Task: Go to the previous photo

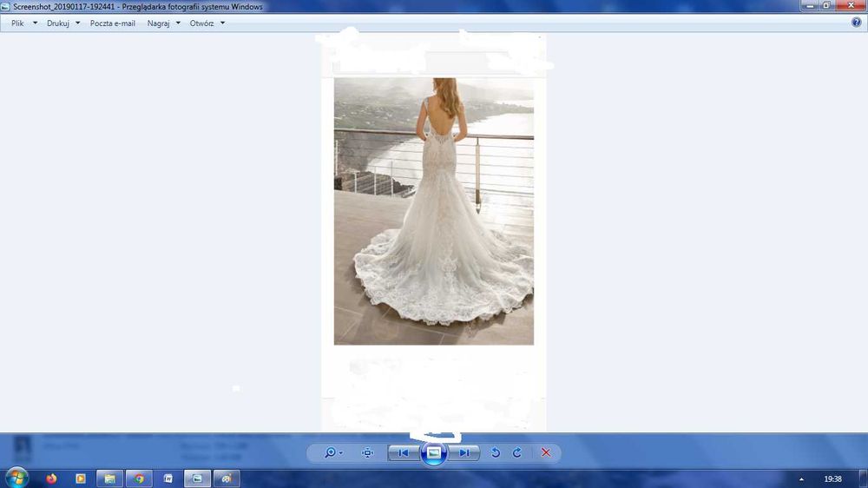Action: (404, 453)
